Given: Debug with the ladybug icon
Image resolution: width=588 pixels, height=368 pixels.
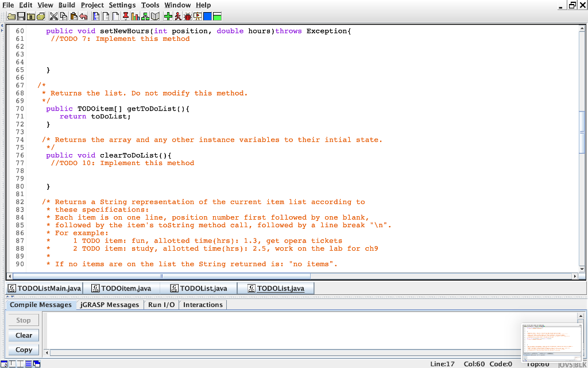Looking at the screenshot, I should tap(188, 16).
